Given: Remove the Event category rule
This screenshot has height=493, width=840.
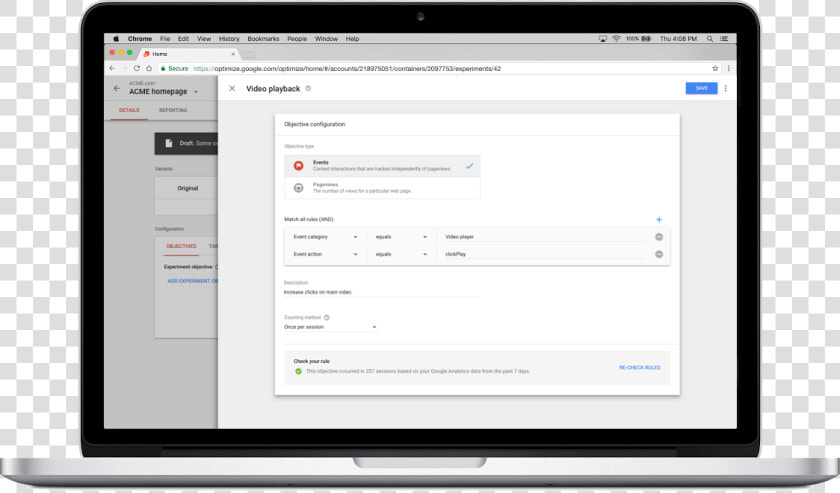Looking at the screenshot, I should (x=659, y=237).
